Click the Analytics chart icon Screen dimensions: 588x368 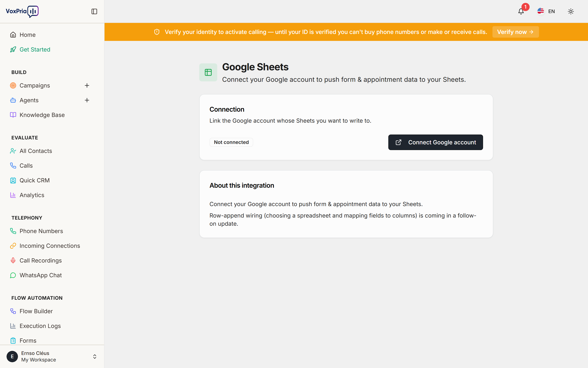click(13, 195)
